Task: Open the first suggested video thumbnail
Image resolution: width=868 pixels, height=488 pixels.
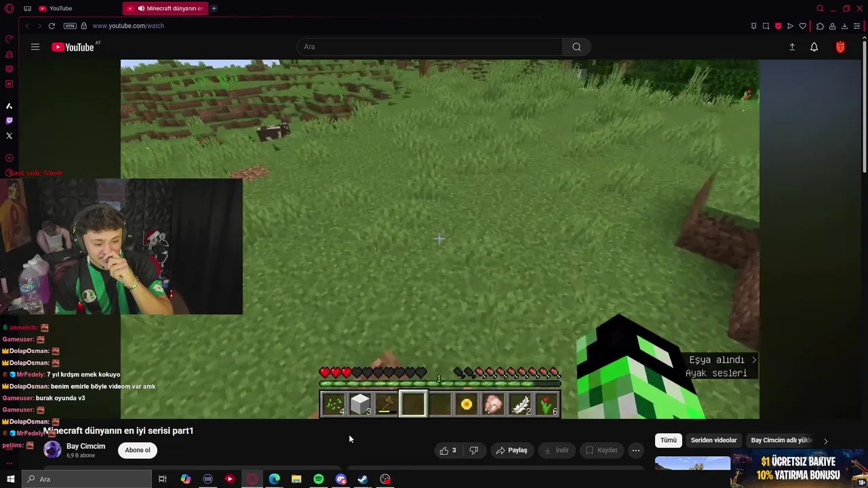Action: click(692, 464)
